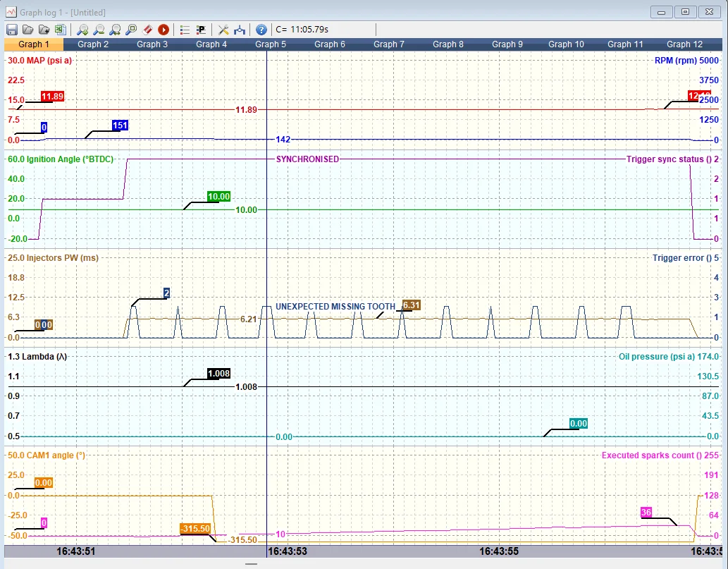The image size is (728, 569).
Task: Click the green Ignition Angle 10.00 flag
Action: coord(219,197)
